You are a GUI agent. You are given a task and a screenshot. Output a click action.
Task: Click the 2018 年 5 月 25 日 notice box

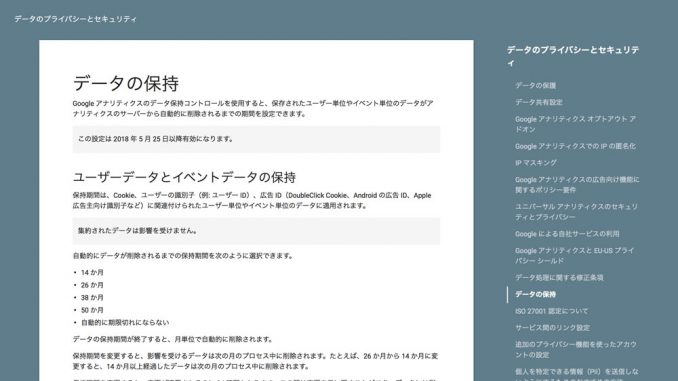[x=256, y=139]
